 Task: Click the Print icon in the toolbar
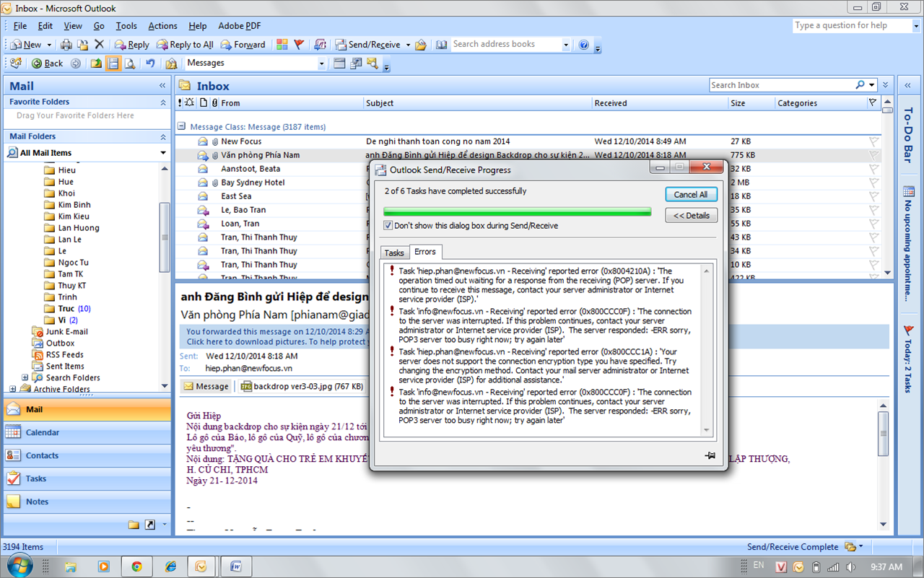click(66, 45)
